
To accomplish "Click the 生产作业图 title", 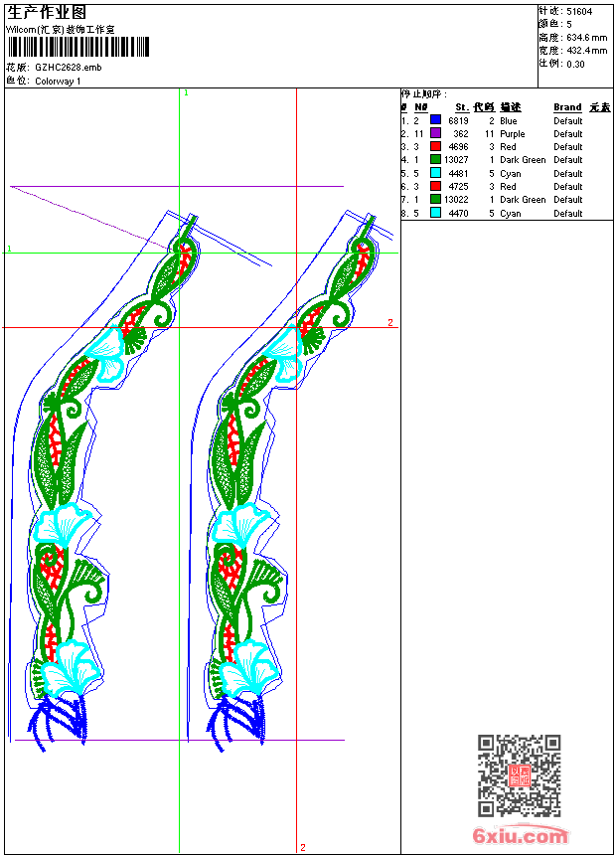I will point(47,12).
